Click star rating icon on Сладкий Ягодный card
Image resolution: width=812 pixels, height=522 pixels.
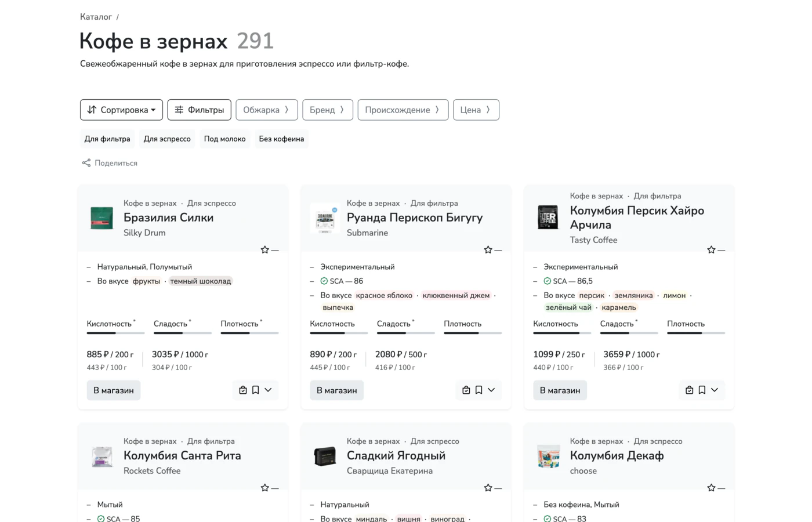pos(488,488)
